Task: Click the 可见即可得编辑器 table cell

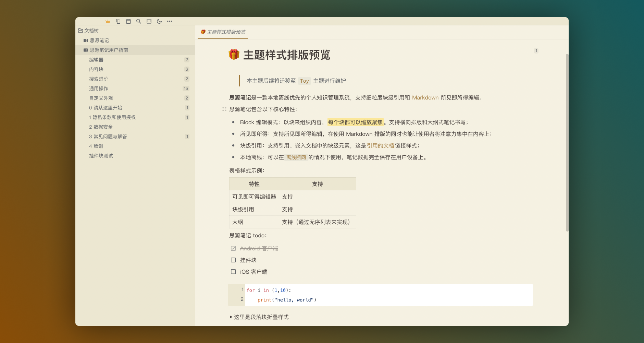Action: (x=254, y=197)
